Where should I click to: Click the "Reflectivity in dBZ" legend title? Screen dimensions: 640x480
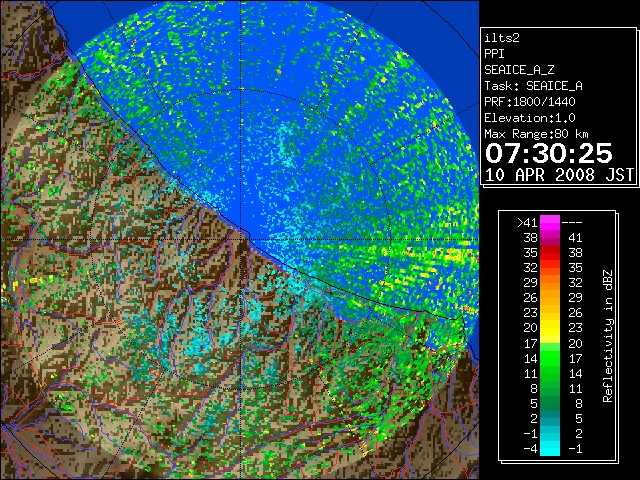[608, 336]
